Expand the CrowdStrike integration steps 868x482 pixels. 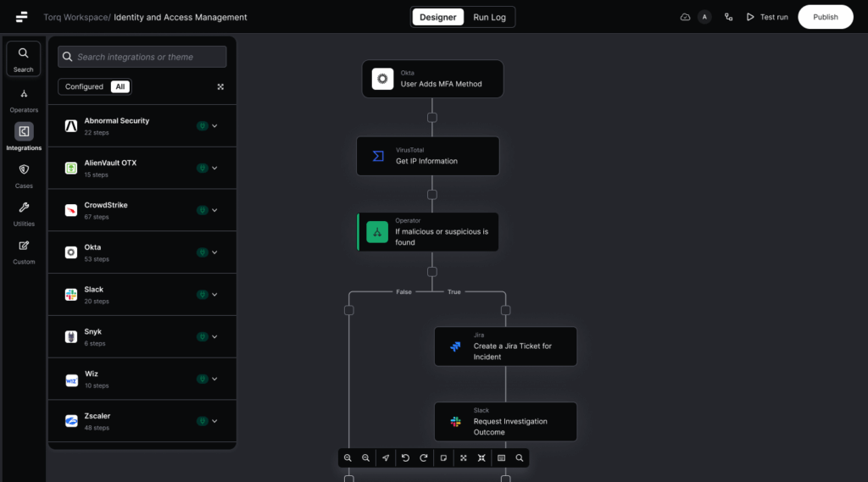(214, 210)
